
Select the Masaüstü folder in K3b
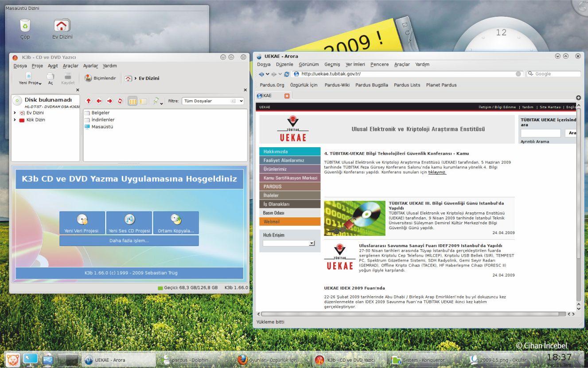[x=98, y=127]
